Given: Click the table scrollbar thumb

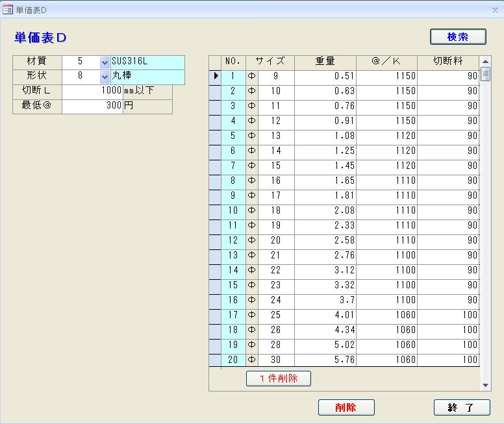Looking at the screenshot, I should tap(485, 74).
